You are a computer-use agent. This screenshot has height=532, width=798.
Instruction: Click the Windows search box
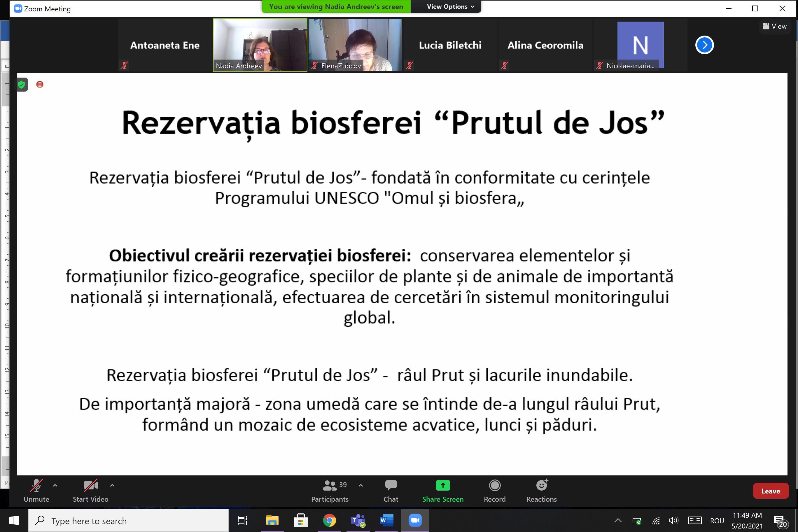click(128, 521)
